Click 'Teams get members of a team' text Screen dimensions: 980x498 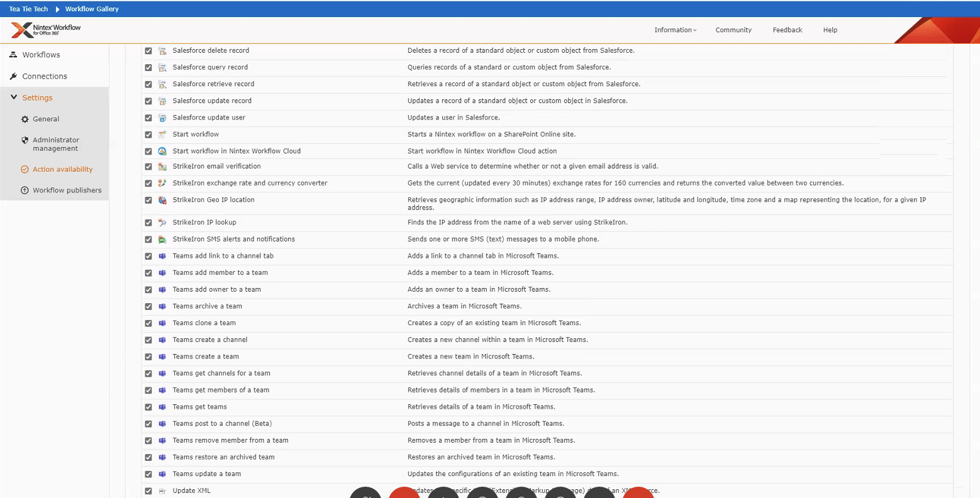pyautogui.click(x=221, y=390)
